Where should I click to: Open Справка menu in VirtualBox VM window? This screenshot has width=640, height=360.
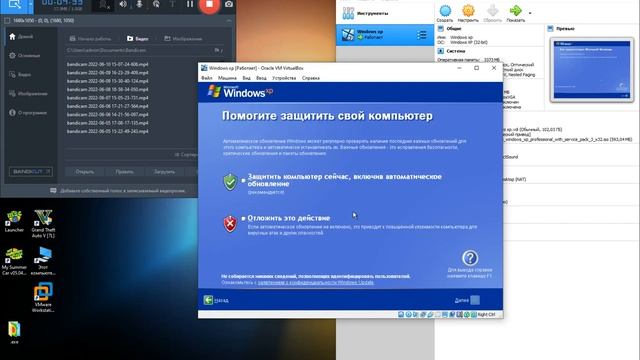(311, 78)
